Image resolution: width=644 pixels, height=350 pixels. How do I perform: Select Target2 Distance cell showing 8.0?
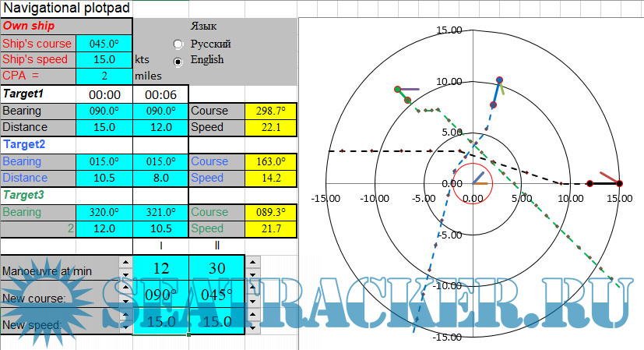click(160, 178)
